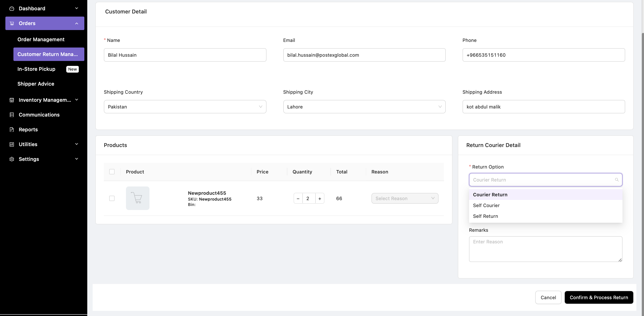This screenshot has width=644, height=316.
Task: Collapse the Orders menu chevron
Action: coord(77,23)
